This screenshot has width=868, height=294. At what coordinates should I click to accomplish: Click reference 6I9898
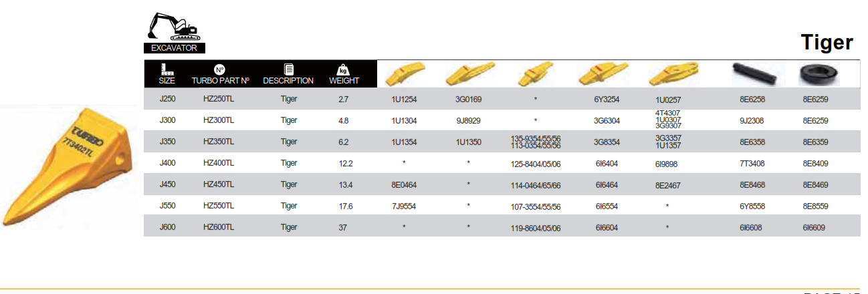pyautogui.click(x=667, y=164)
